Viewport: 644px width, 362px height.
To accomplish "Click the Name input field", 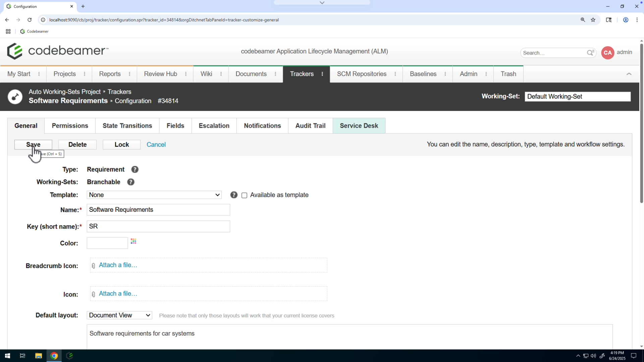I will 158,210.
